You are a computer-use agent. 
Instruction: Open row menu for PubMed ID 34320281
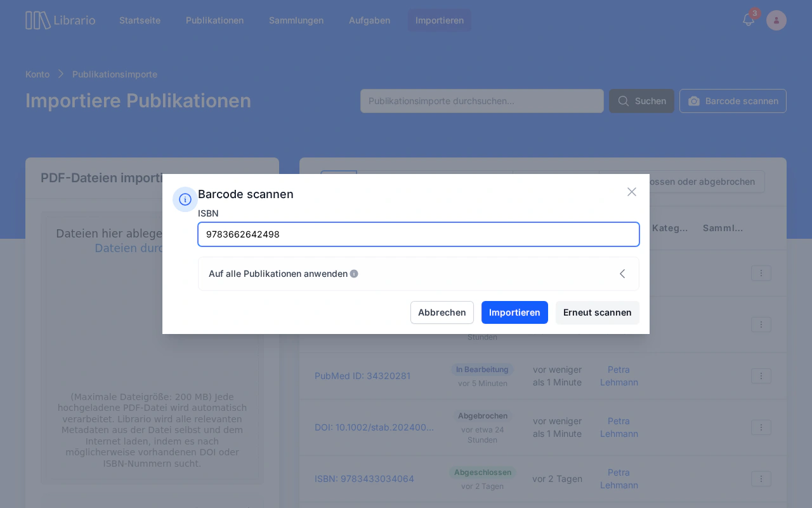[761, 376]
